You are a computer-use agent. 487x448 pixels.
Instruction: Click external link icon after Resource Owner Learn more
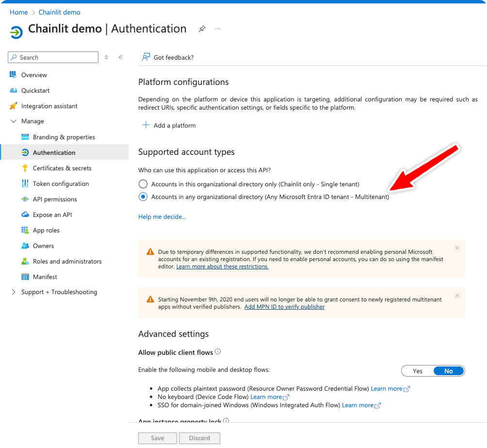point(406,389)
